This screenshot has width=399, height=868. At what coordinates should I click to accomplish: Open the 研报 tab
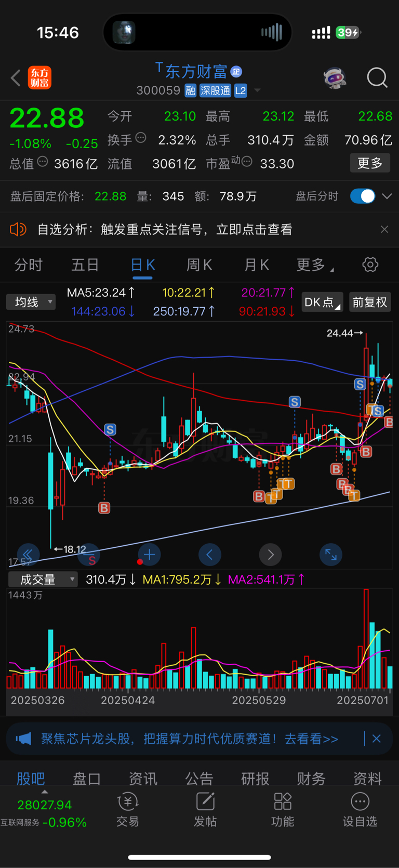[255, 778]
